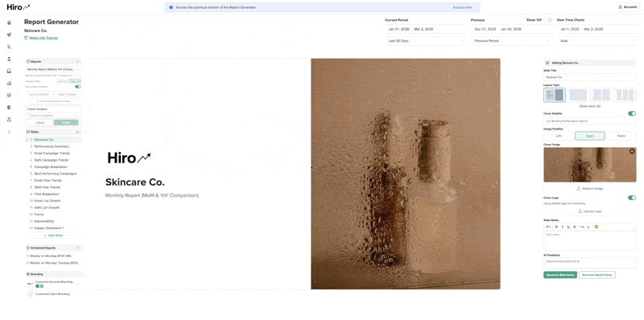Click the Add Slide button
Viewport: 644px width, 320px height.
click(53, 236)
